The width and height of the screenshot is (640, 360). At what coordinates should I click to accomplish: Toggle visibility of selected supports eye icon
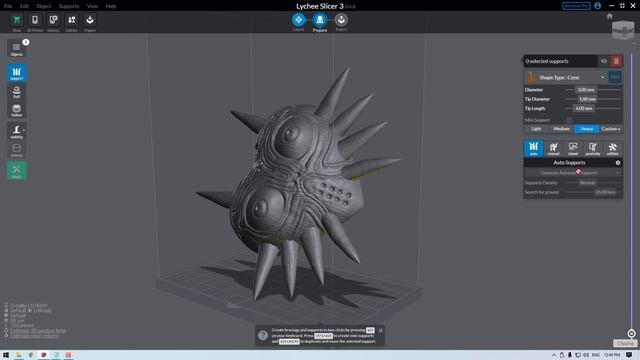coord(604,61)
